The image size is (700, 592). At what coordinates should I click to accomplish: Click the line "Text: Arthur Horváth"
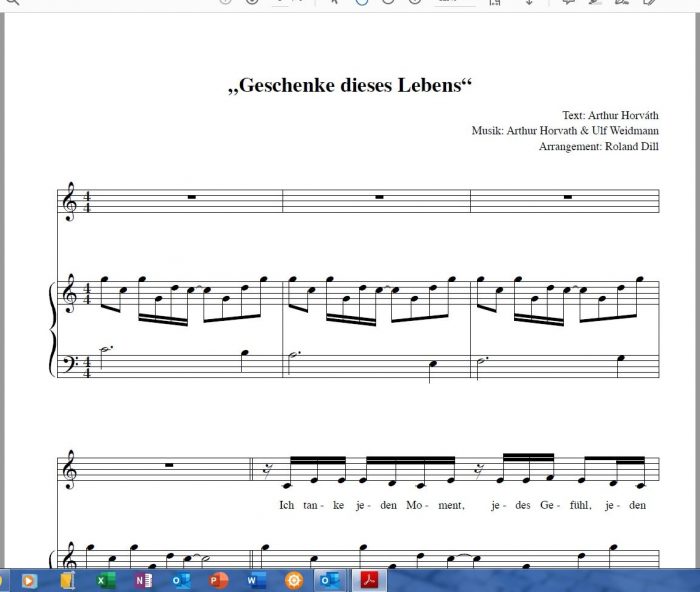tap(610, 115)
